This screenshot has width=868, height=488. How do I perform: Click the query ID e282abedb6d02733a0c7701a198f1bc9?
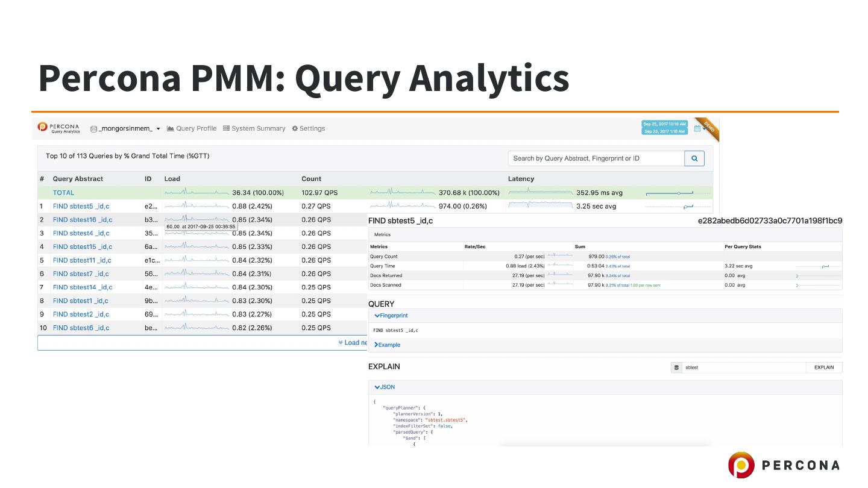pyautogui.click(x=770, y=221)
